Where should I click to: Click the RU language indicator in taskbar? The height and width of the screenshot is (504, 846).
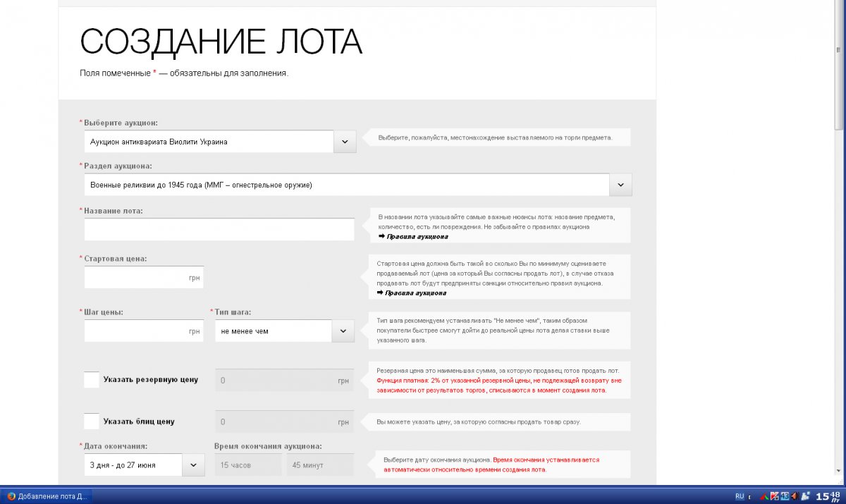point(740,496)
